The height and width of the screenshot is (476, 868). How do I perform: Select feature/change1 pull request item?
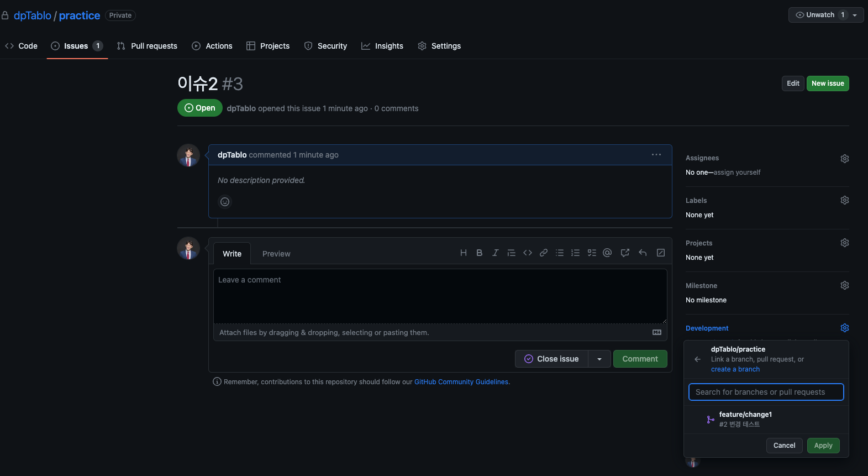[x=766, y=420]
